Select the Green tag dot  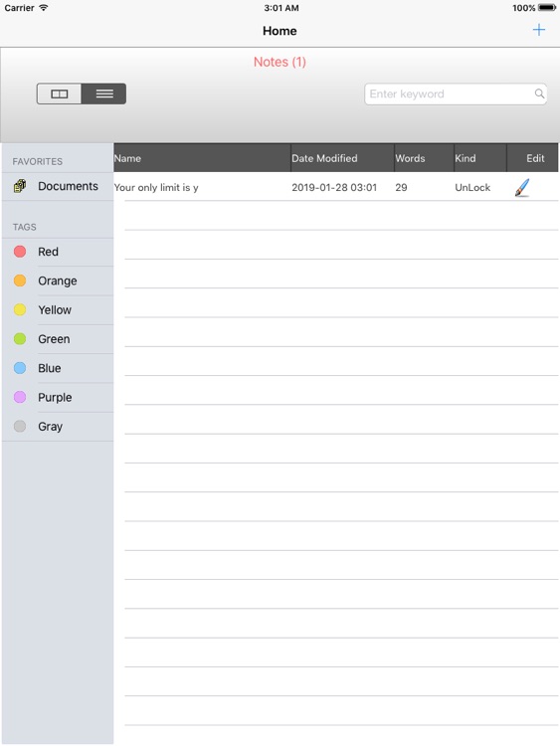(x=20, y=339)
